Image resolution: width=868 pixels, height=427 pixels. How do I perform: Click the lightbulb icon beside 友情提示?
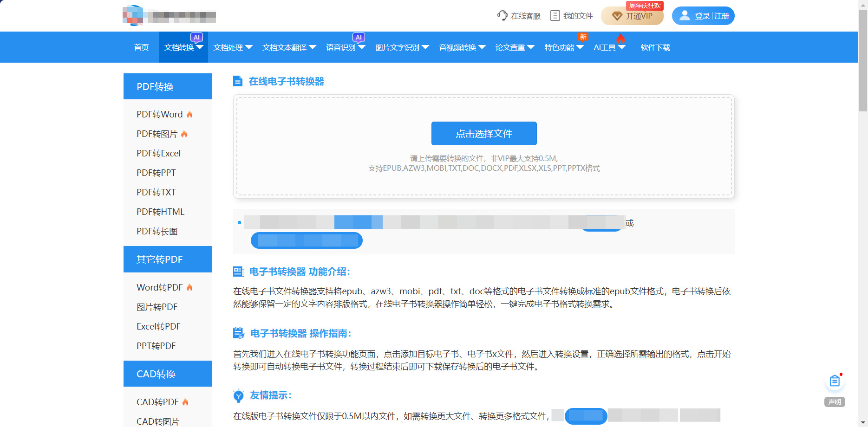[238, 395]
